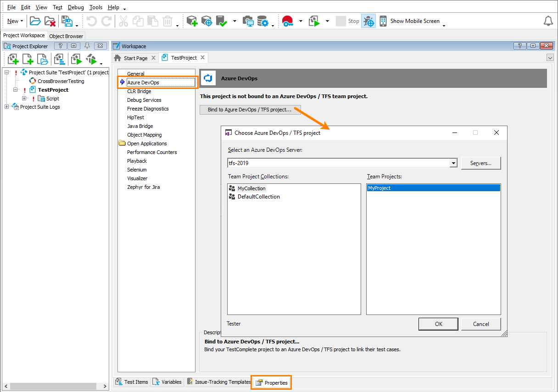
Task: Click the Add checkpoint icon in toolbar
Action: click(x=222, y=21)
